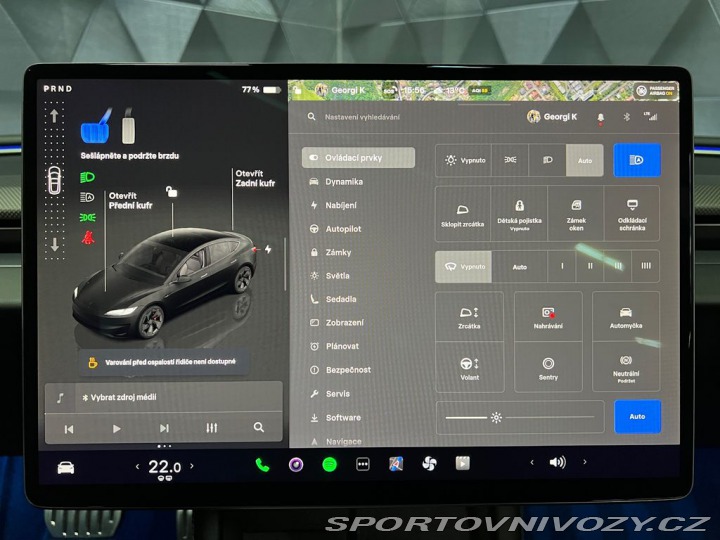The width and height of the screenshot is (720, 540).
Task: Launch Spotify from the bottom dock
Action: (x=329, y=465)
